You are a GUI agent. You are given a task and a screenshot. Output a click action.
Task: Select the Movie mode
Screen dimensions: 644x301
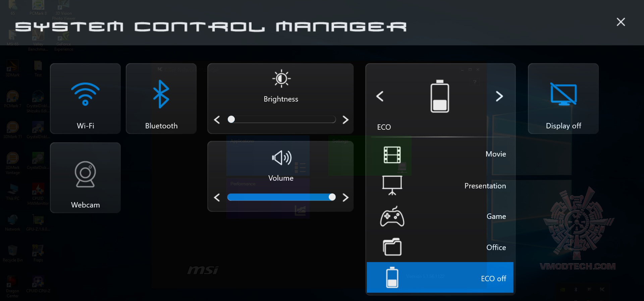click(x=440, y=154)
